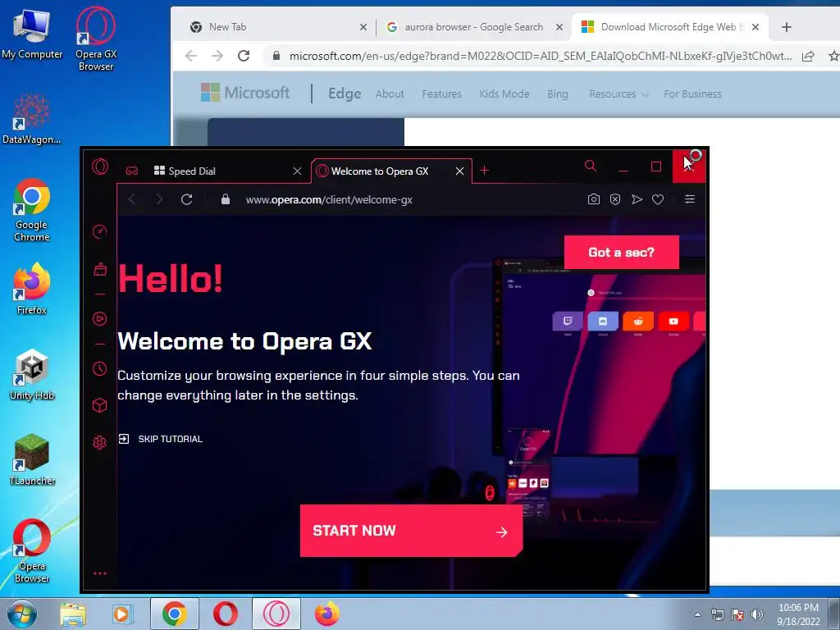Open the Opera GX main menu logo
Screen dimensions: 840x630
point(100,167)
